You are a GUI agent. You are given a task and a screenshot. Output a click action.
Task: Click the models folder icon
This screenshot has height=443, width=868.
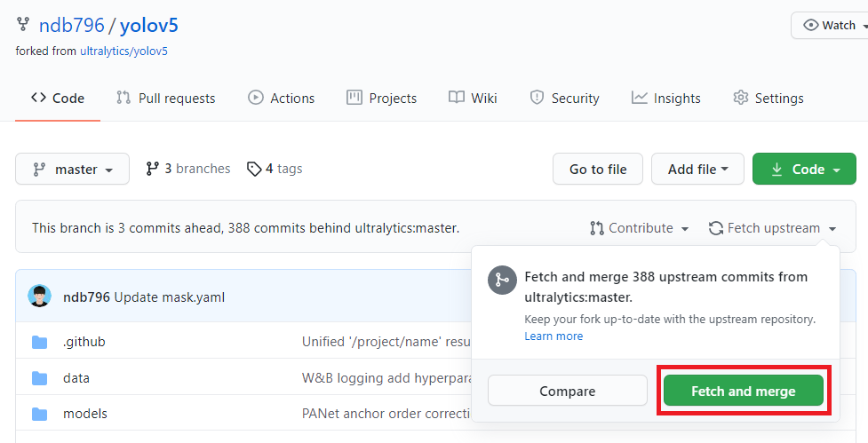click(x=39, y=414)
